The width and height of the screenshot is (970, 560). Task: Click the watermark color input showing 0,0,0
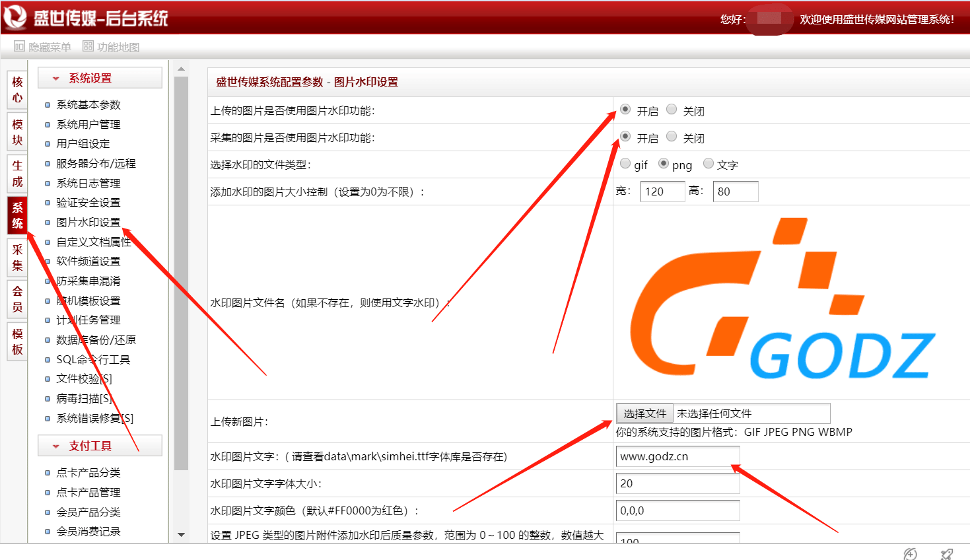tap(677, 510)
